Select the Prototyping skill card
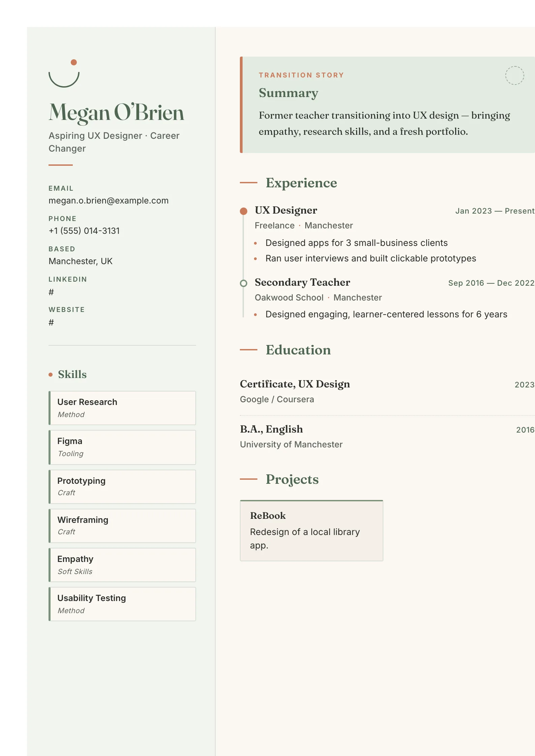 [x=122, y=487]
